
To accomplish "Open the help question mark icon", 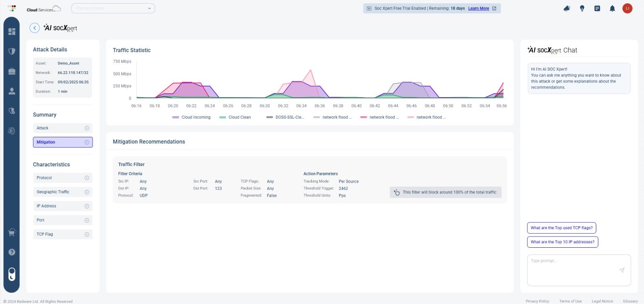I will (x=12, y=252).
